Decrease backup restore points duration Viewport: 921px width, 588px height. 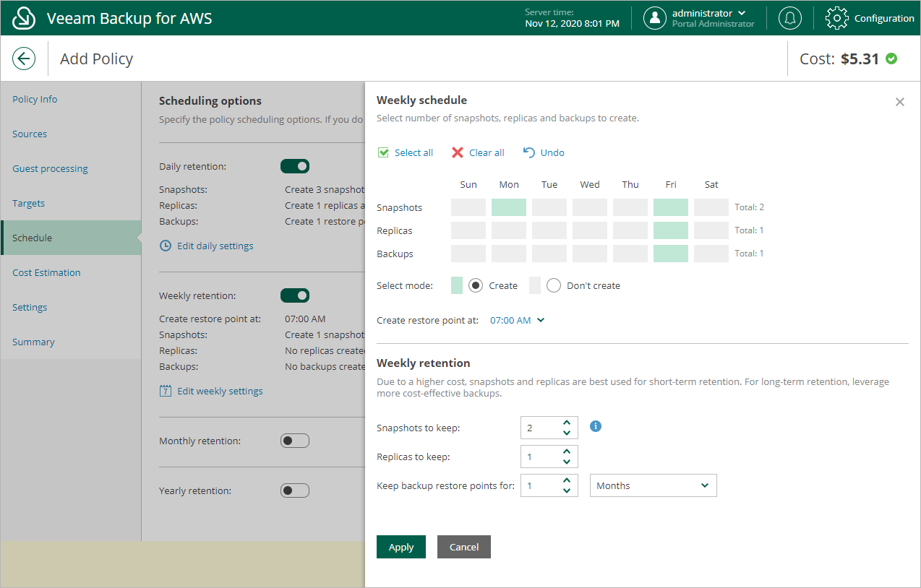click(567, 490)
